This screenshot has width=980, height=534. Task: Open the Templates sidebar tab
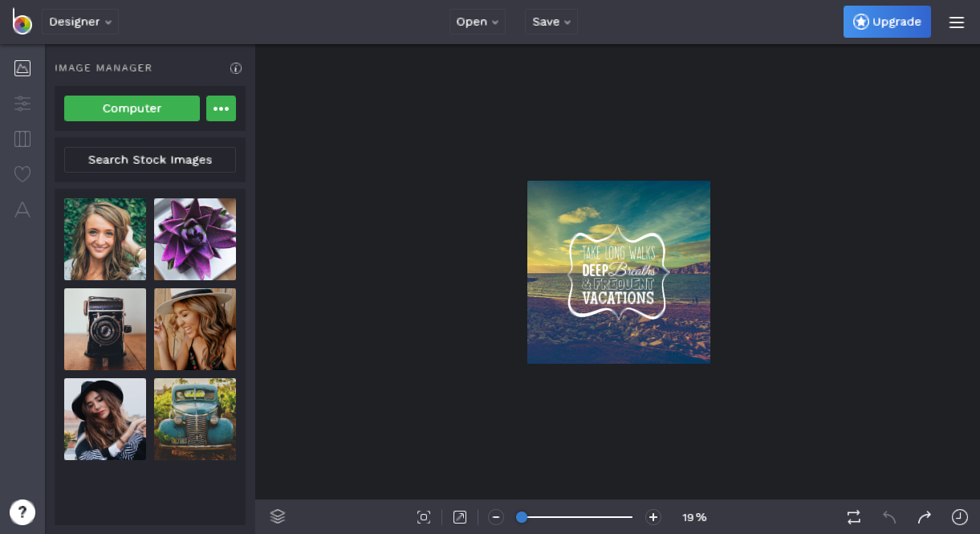pyautogui.click(x=22, y=139)
